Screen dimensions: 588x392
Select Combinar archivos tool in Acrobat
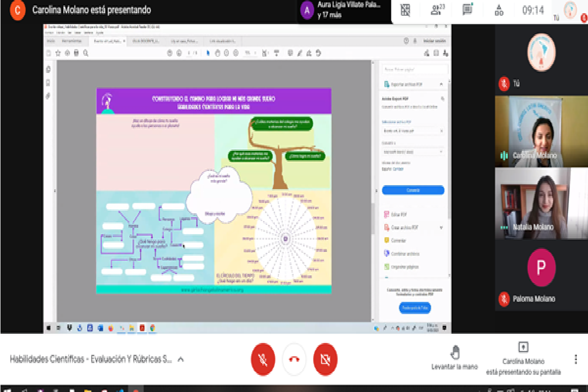tap(405, 254)
